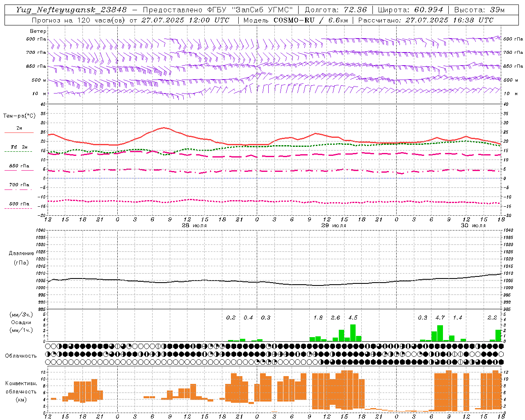Click the '(мм/3ч.)' precipitation unit label
The image size is (525, 420).
pos(21,315)
